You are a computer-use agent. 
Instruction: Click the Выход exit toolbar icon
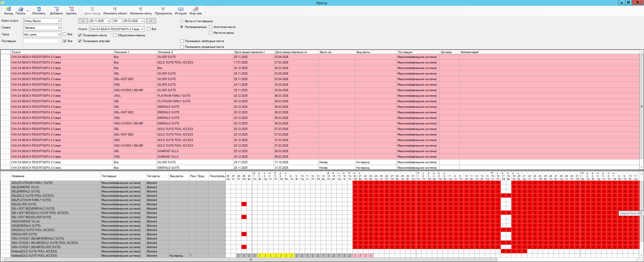[8, 9]
